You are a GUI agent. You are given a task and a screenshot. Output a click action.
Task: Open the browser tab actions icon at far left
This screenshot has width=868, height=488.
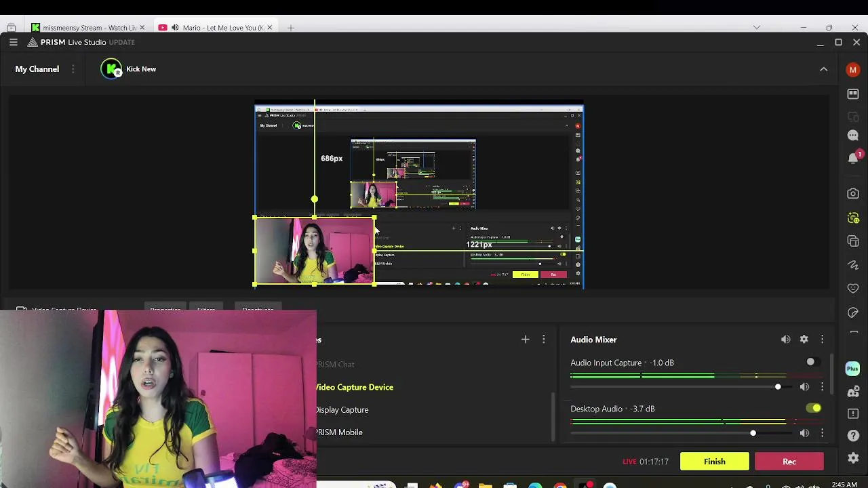(x=12, y=28)
